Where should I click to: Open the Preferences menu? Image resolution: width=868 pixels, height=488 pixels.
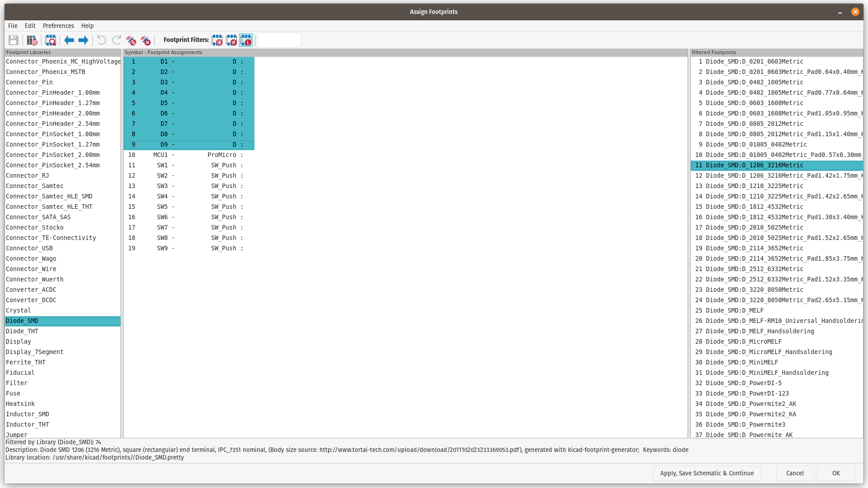58,26
